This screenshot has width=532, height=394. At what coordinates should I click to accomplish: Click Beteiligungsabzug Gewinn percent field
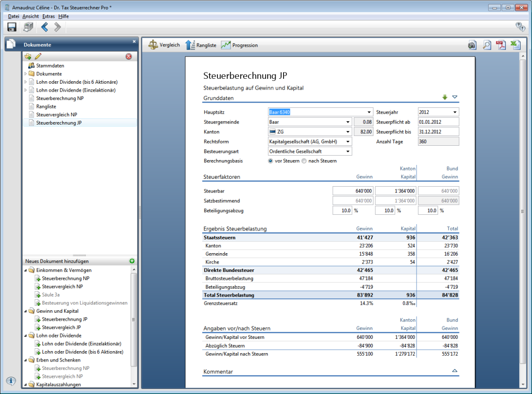point(342,211)
